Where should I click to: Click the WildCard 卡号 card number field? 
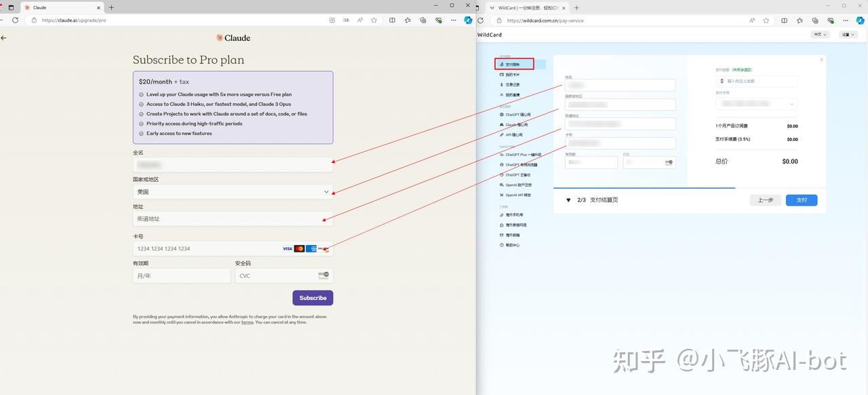(x=620, y=143)
